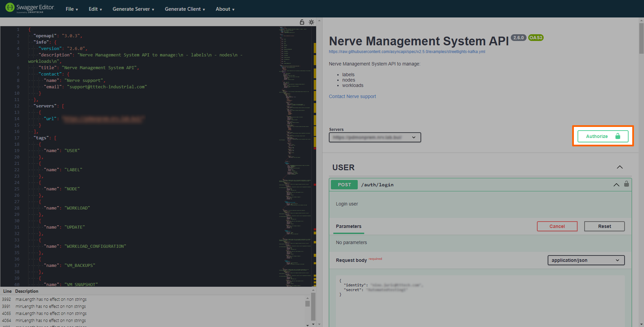Click the OAS3 version badge
Image resolution: width=644 pixels, height=327 pixels.
(536, 38)
